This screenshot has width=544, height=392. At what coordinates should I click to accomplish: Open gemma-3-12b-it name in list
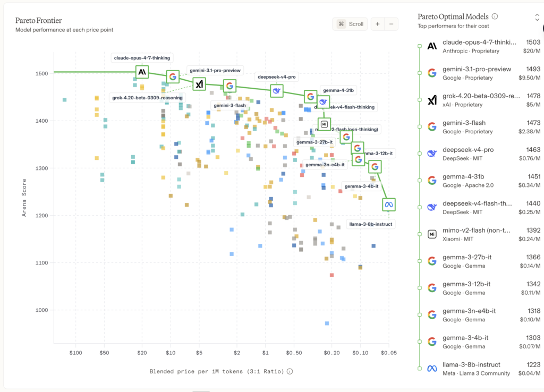point(466,284)
